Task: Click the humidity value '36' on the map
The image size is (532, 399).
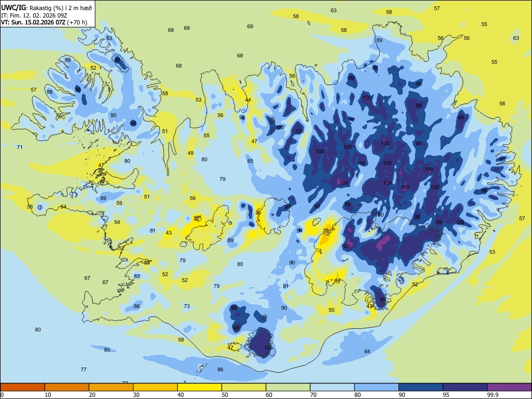Action: point(258,213)
